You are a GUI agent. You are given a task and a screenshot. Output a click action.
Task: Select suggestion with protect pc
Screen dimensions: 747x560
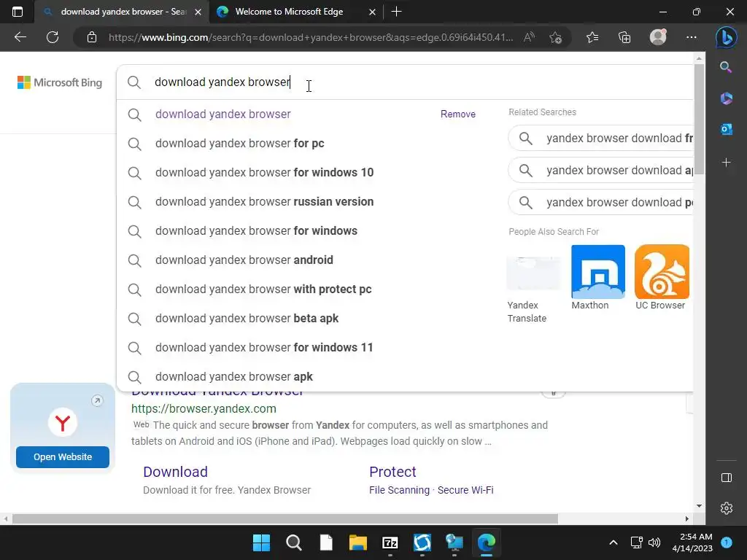pos(263,289)
